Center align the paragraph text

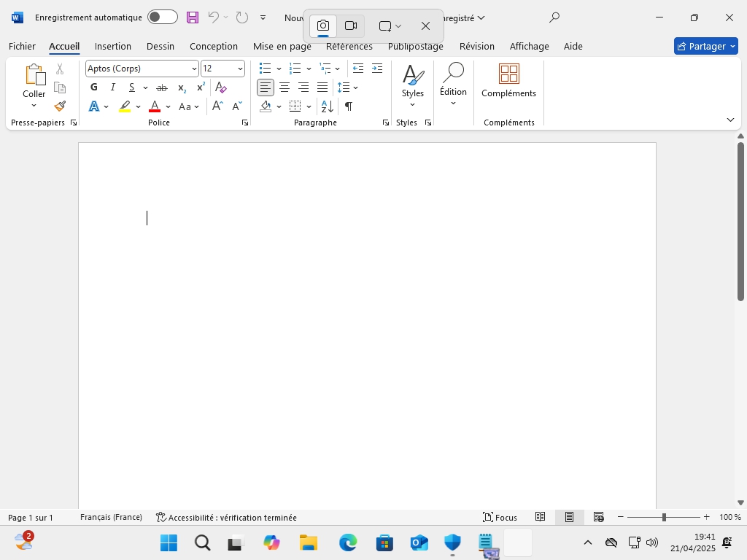[x=285, y=87]
